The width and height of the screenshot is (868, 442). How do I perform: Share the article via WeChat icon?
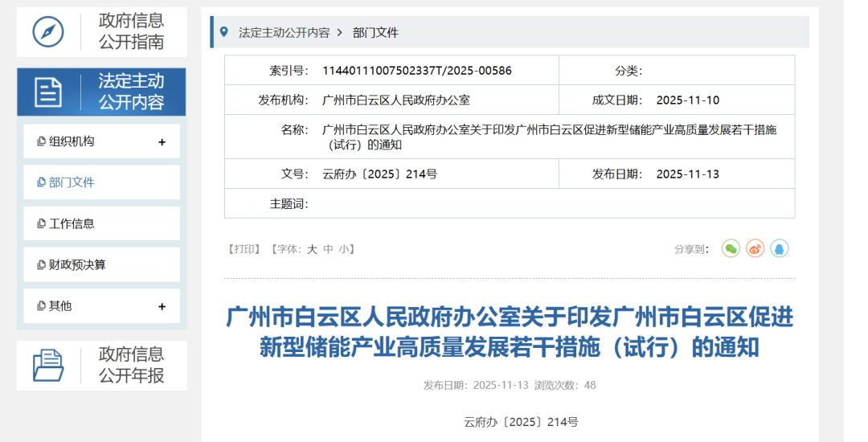click(731, 249)
